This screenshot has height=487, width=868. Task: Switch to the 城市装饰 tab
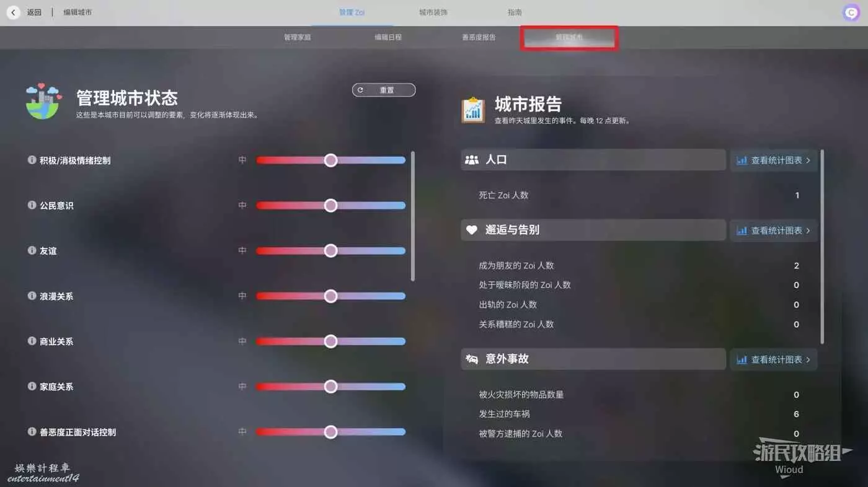tap(433, 12)
